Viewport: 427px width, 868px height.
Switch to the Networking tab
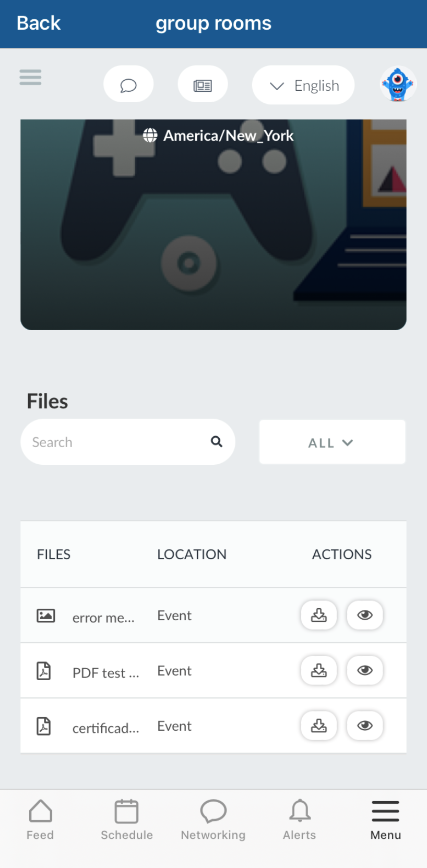[x=213, y=820]
